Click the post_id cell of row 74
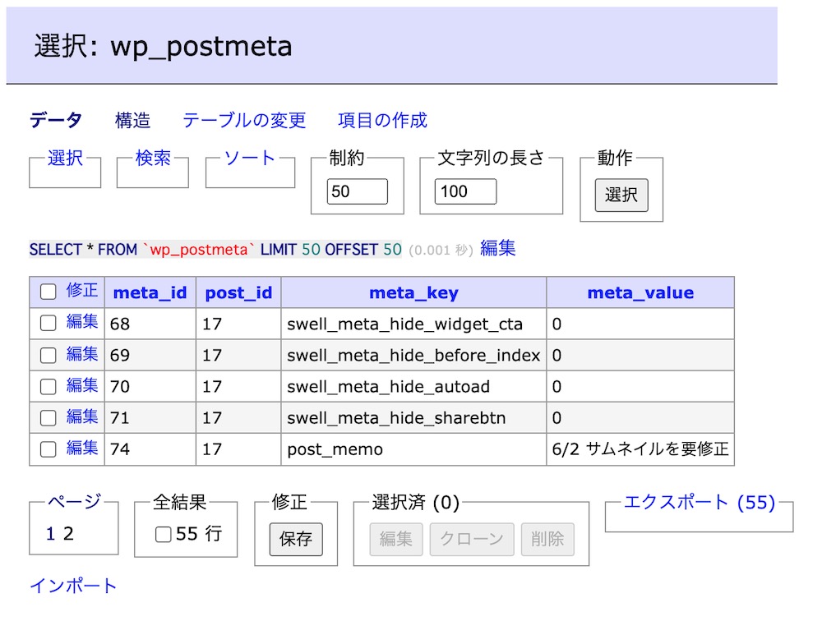The image size is (822, 644). (238, 449)
